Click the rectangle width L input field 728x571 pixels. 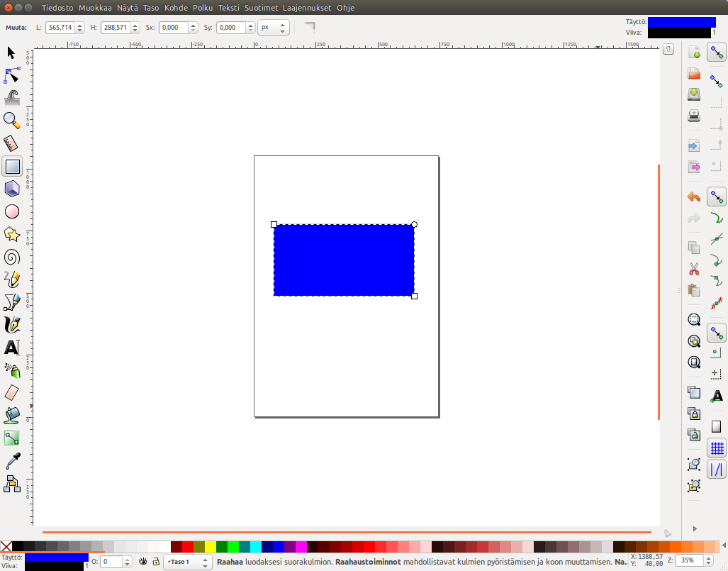click(x=60, y=28)
